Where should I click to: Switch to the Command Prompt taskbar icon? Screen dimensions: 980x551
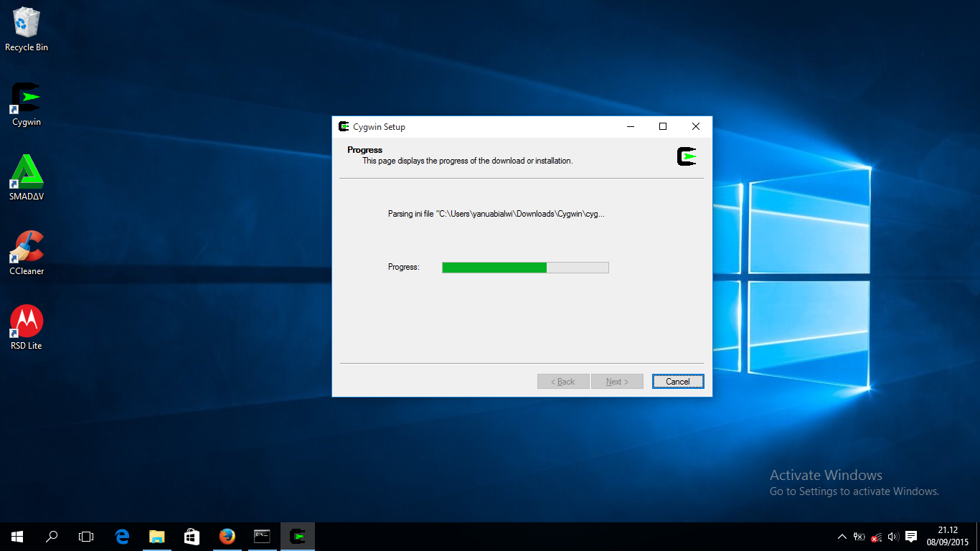click(x=262, y=537)
